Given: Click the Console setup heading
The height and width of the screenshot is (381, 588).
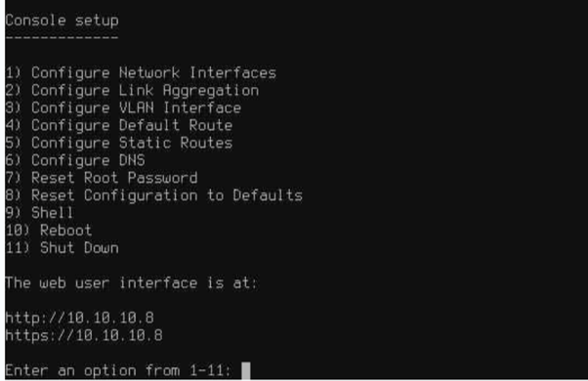Looking at the screenshot, I should (62, 21).
